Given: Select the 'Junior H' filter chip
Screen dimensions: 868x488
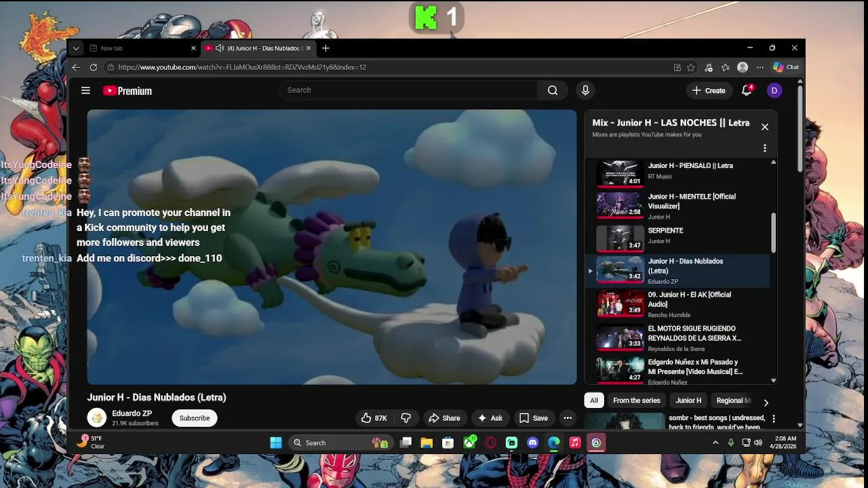Looking at the screenshot, I should pyautogui.click(x=688, y=401).
